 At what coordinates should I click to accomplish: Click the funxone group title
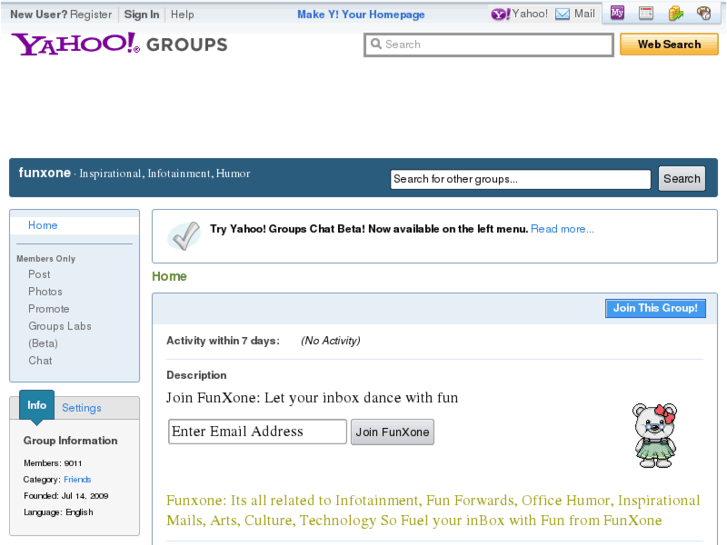45,173
